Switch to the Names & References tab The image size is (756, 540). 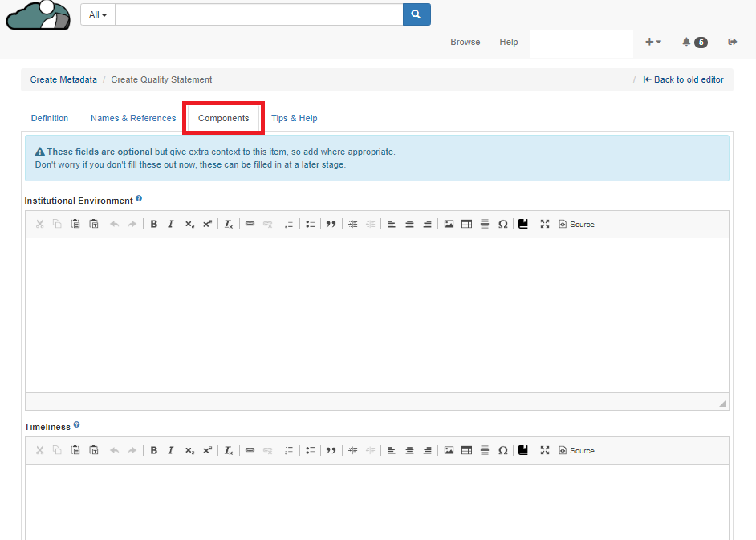(x=133, y=118)
